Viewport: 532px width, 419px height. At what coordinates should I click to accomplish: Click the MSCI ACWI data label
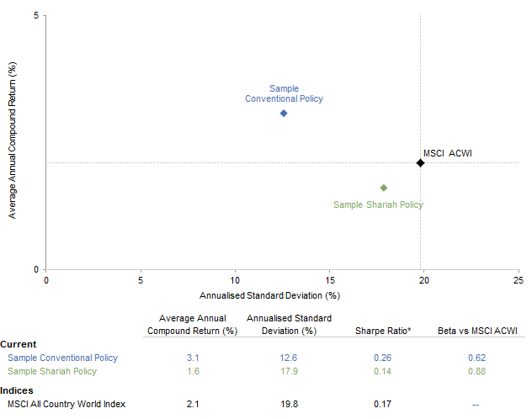coord(447,152)
